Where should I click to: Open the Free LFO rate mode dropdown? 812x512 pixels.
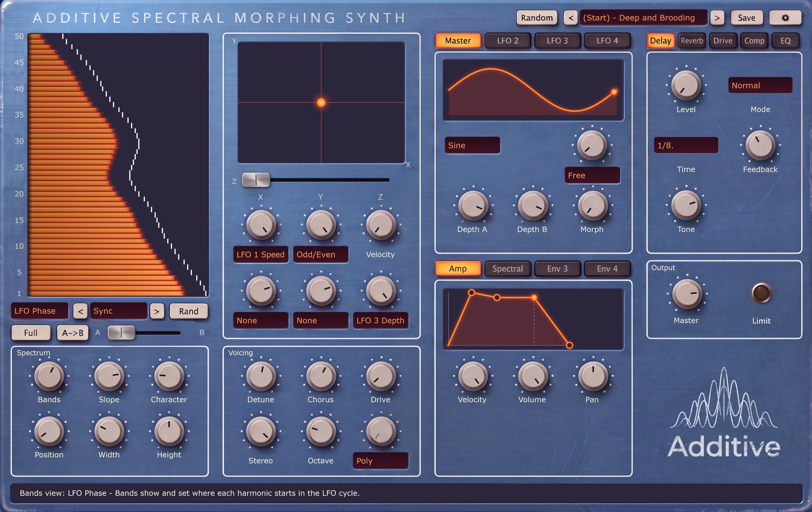click(592, 175)
